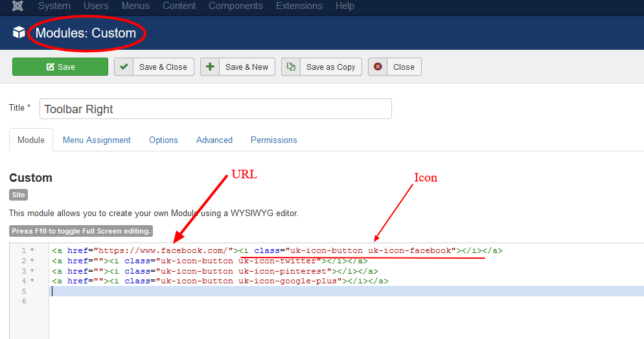Collapse the fold arrow on code line 4
Viewport: 644px width, 339px height.
[x=32, y=280]
